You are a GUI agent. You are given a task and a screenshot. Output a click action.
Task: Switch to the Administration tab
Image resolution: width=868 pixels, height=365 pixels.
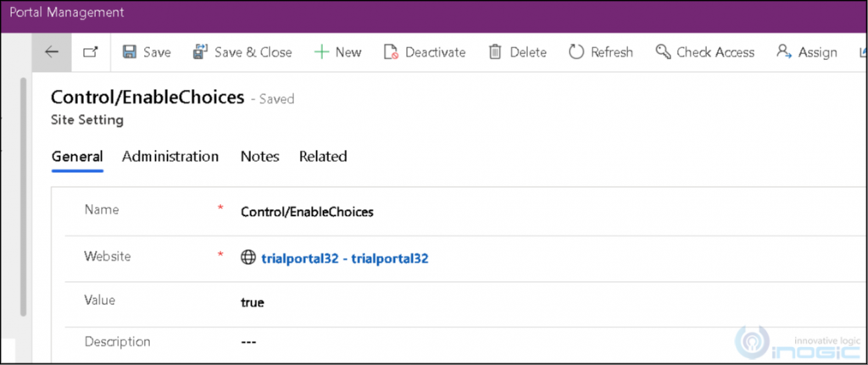pyautogui.click(x=170, y=157)
